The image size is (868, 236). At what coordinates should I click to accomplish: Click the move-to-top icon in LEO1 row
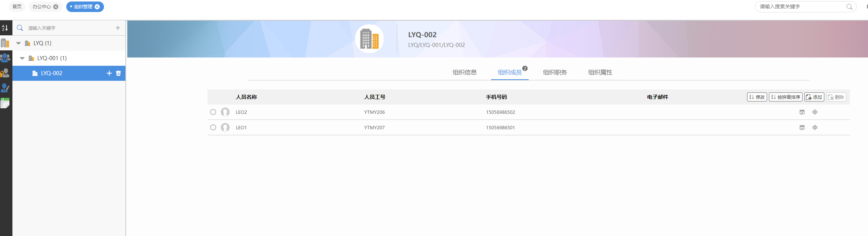[802, 128]
